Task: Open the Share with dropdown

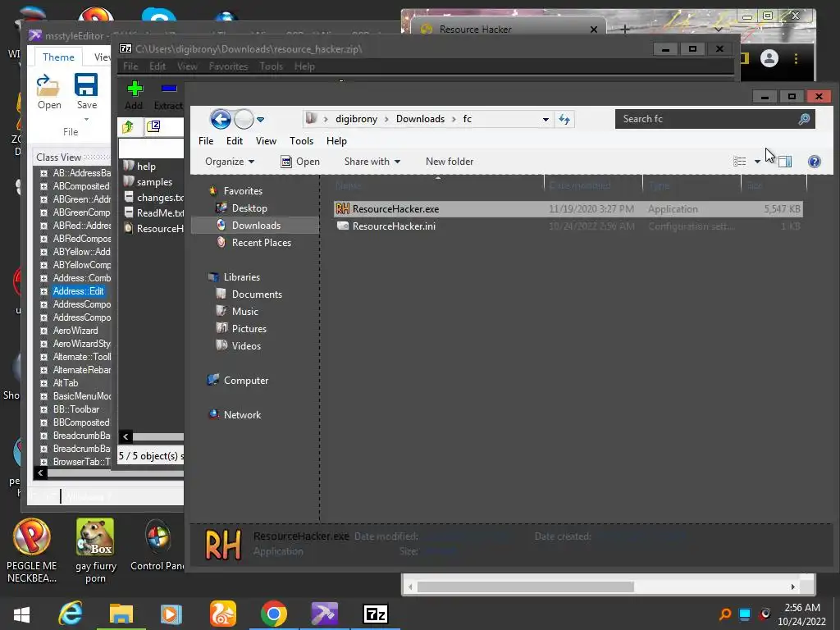Action: tap(372, 162)
